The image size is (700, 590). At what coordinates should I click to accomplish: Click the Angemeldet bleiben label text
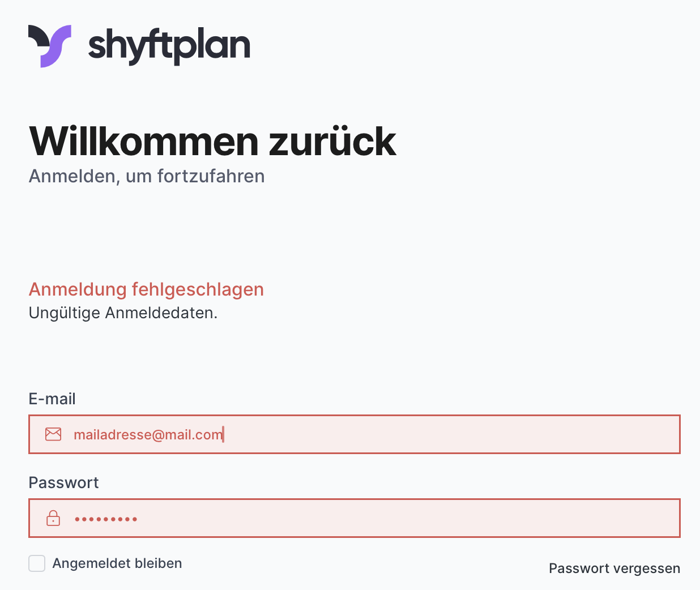point(117,563)
